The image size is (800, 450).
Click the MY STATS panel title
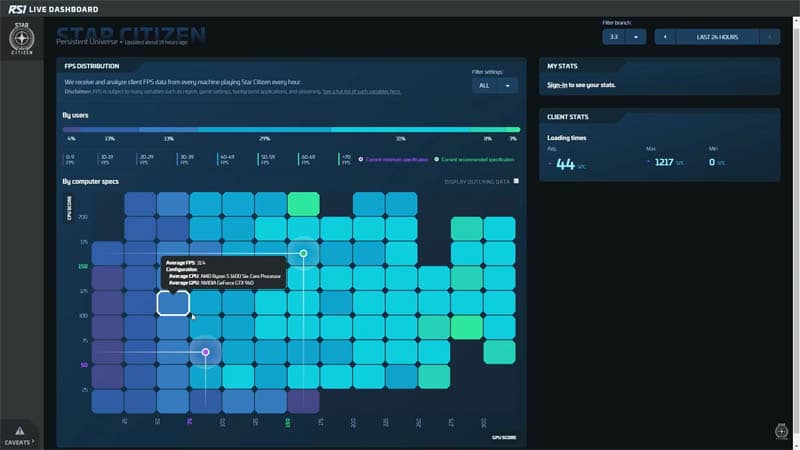(x=562, y=66)
